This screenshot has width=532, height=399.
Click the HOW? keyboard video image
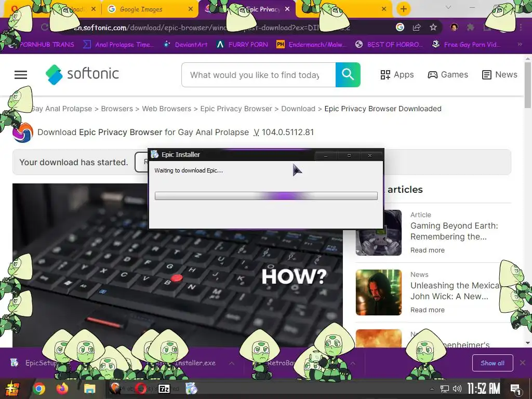click(x=178, y=265)
